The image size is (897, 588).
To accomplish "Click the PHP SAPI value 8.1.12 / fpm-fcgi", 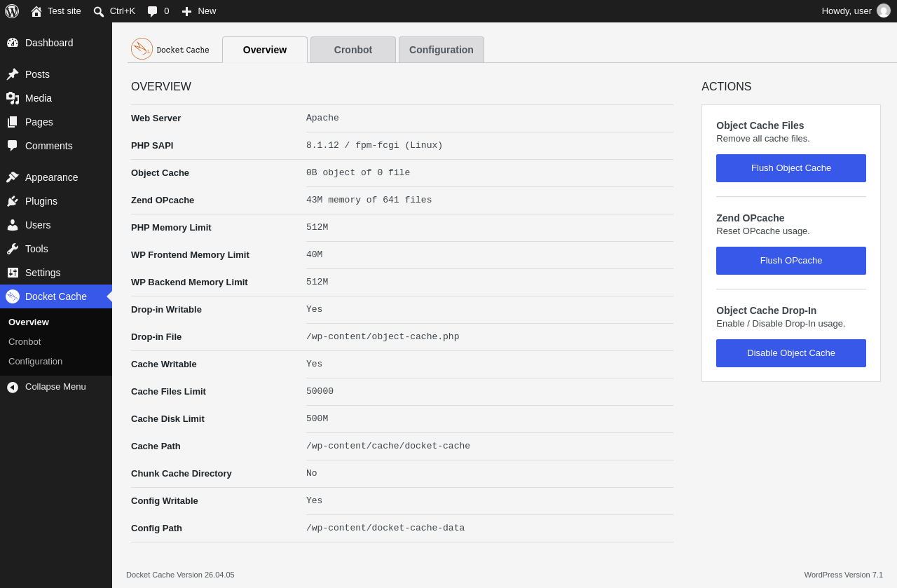I will click(x=374, y=146).
